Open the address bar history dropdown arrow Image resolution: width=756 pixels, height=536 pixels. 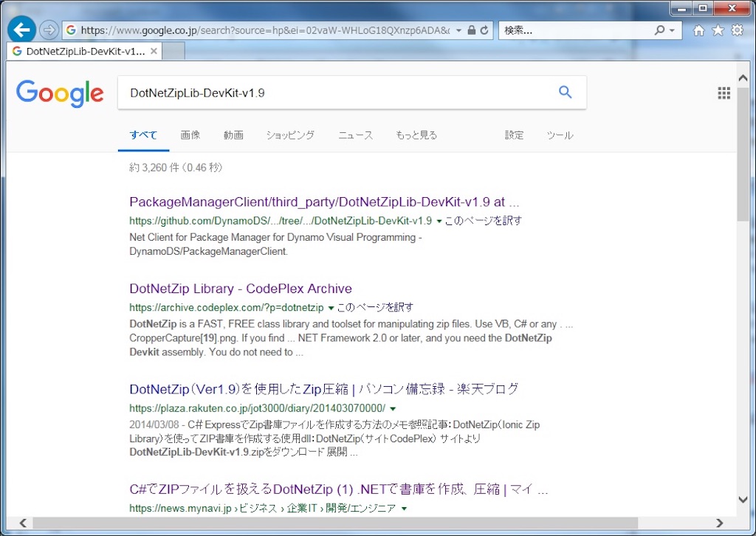(458, 30)
